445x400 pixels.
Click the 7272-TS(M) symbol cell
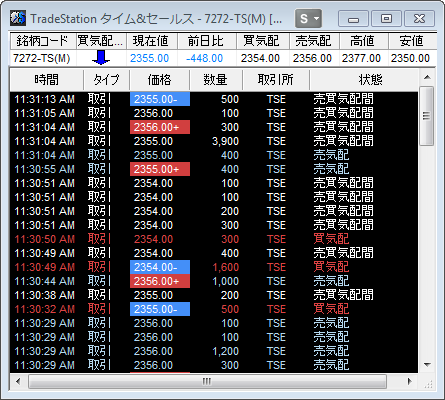pos(43,58)
